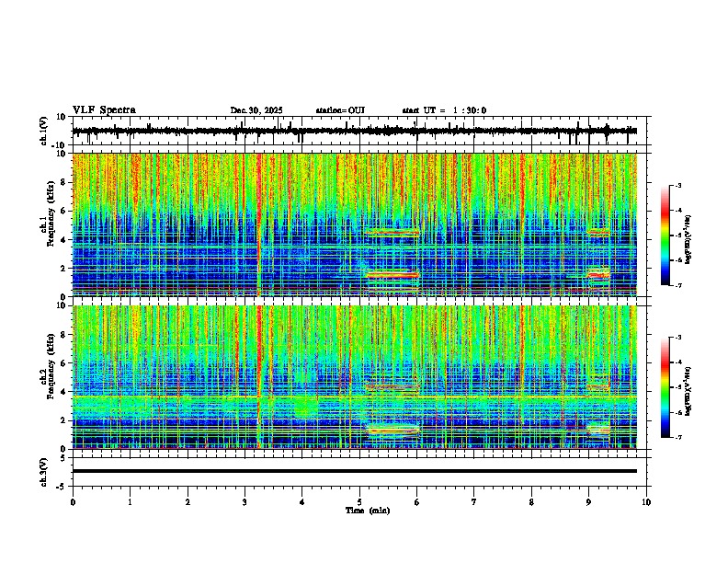This screenshot has width=728, height=563.
Task: Select the "Dec. 30, 2025" date text
Action: tap(256, 110)
